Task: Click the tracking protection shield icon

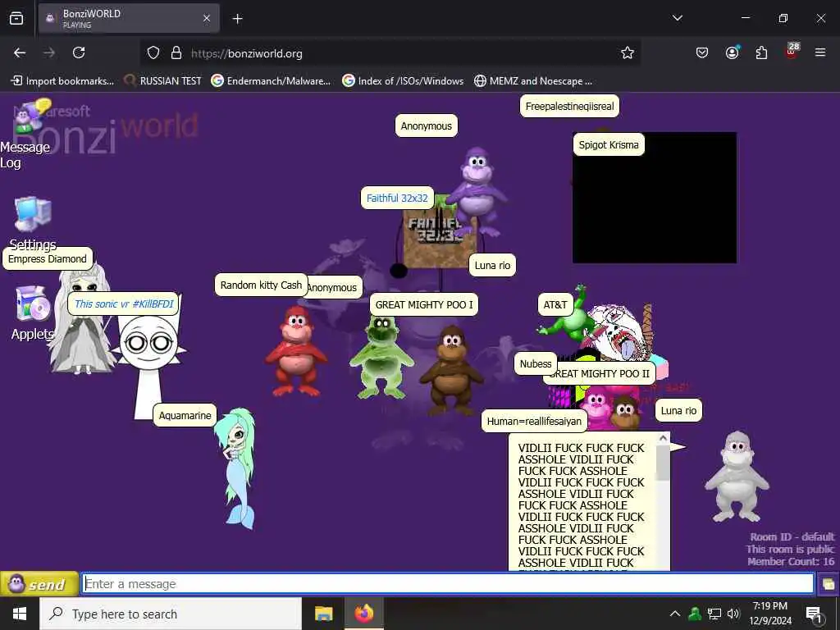Action: 153,53
